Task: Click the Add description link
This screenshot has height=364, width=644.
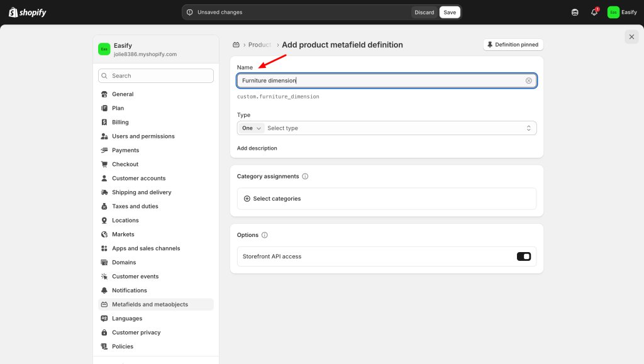Action: pyautogui.click(x=257, y=148)
